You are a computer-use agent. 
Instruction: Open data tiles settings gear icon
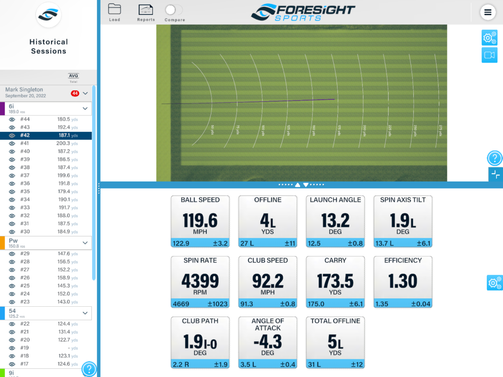coord(495,283)
